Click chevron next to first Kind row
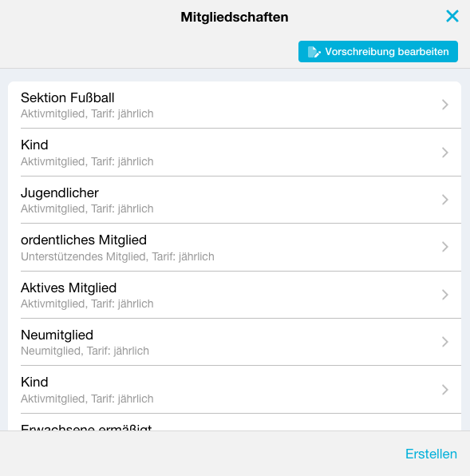Viewport: 470px width, 476px height. [444, 153]
